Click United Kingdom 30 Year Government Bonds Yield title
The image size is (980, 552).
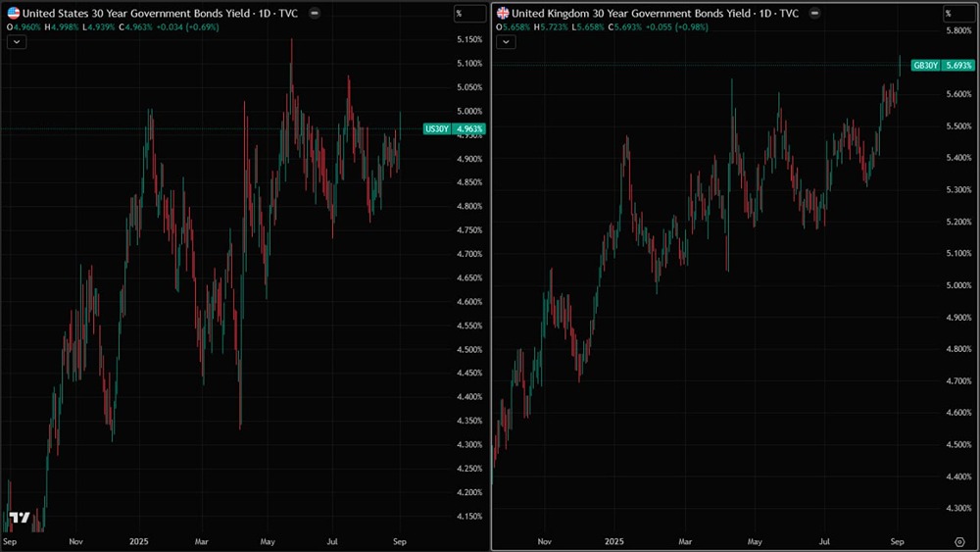[x=630, y=13]
